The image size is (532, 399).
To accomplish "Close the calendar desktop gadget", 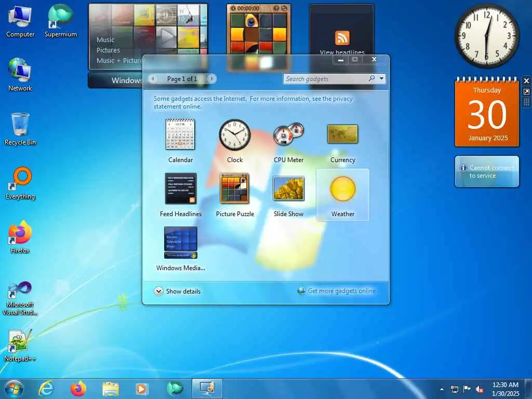I will 526,81.
